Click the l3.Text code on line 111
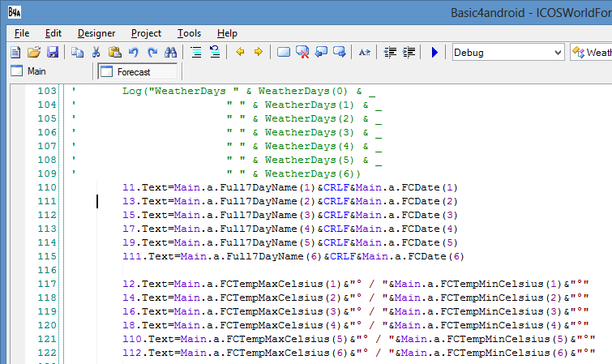 (145, 201)
